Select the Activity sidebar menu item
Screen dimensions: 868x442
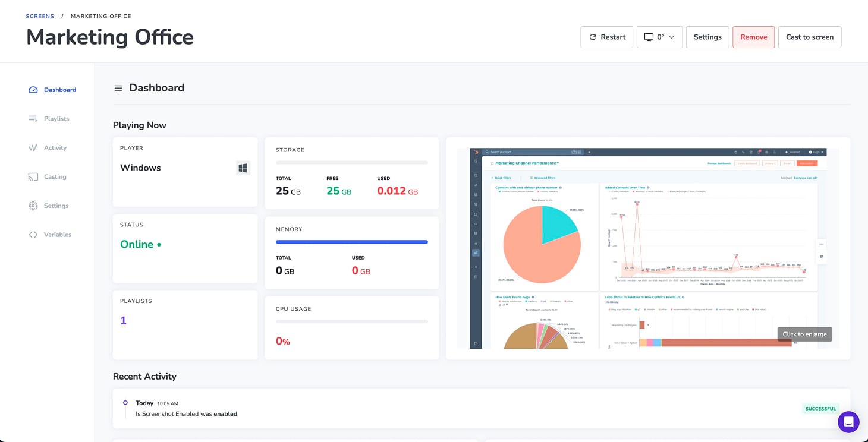pyautogui.click(x=55, y=148)
